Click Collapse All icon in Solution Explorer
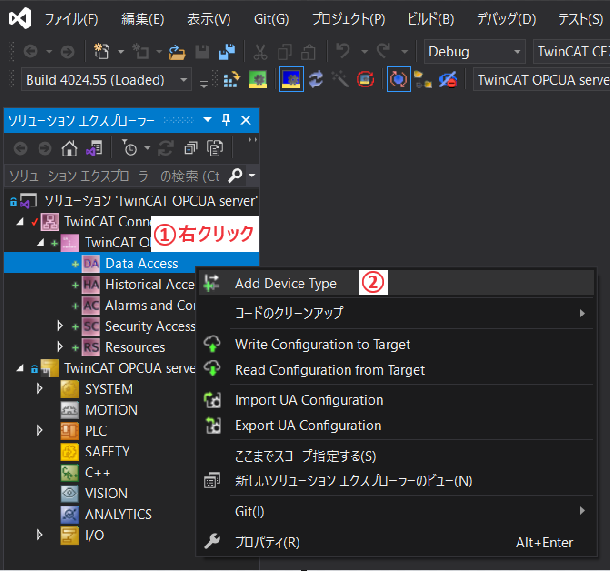The image size is (610, 571). click(x=191, y=148)
